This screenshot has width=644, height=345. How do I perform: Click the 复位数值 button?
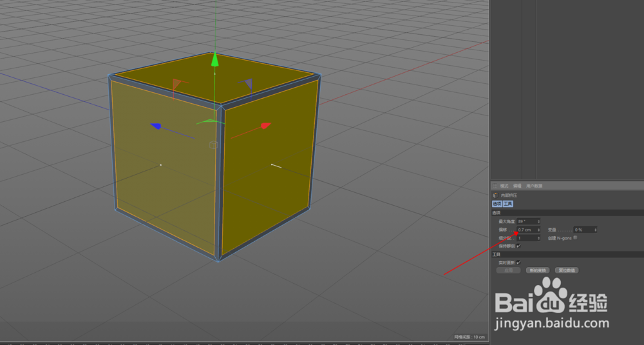tap(566, 270)
